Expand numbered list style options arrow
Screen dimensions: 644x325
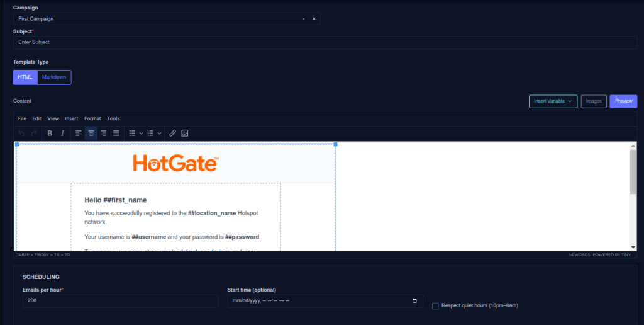pos(160,134)
